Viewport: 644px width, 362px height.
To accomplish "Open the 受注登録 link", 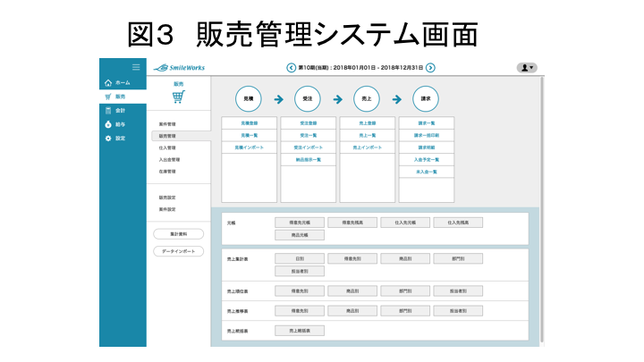I will (x=309, y=123).
